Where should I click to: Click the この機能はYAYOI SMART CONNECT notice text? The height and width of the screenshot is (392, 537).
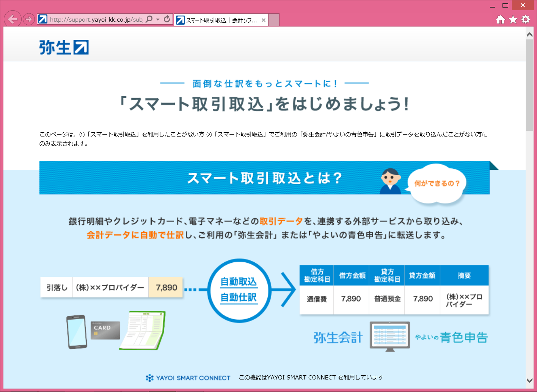[x=311, y=378]
